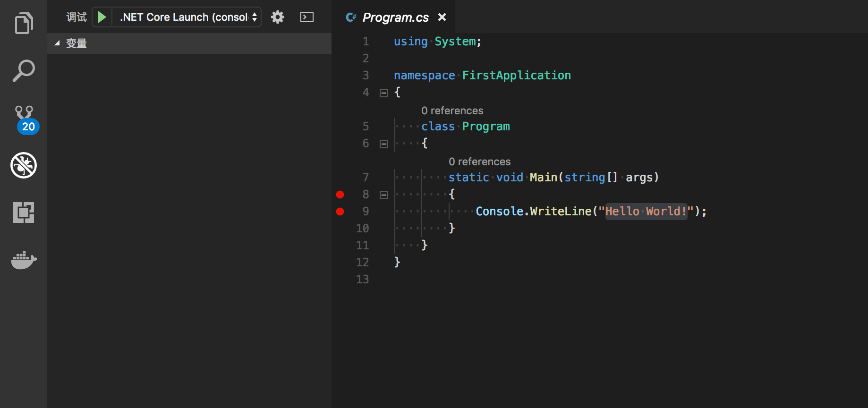Click line number 13 in gutter
The image size is (868, 408).
pyautogui.click(x=362, y=280)
